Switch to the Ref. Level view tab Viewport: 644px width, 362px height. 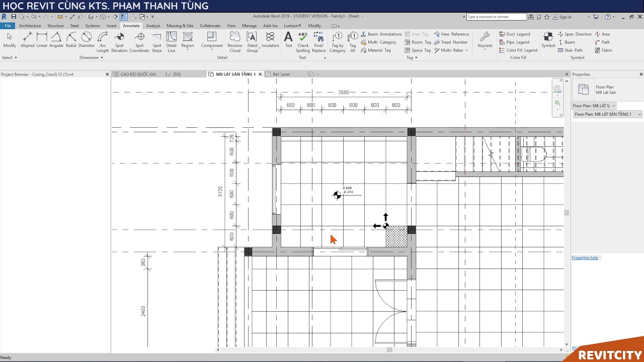pyautogui.click(x=281, y=74)
